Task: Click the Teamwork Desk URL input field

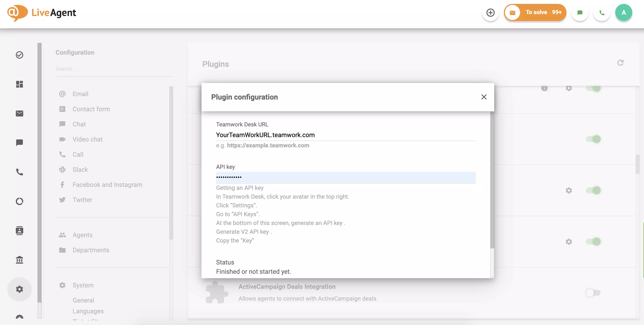Action: point(345,135)
